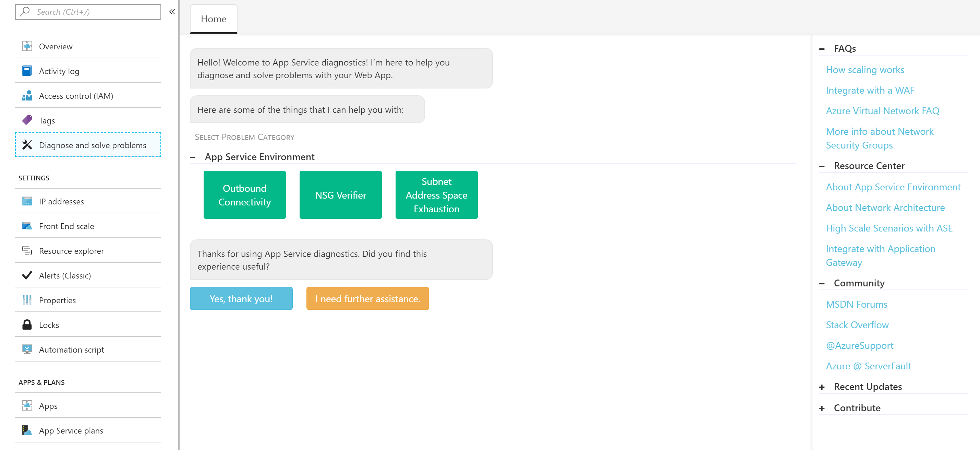This screenshot has height=450, width=980.
Task: Collapse the App Service Environment category
Action: click(x=193, y=157)
